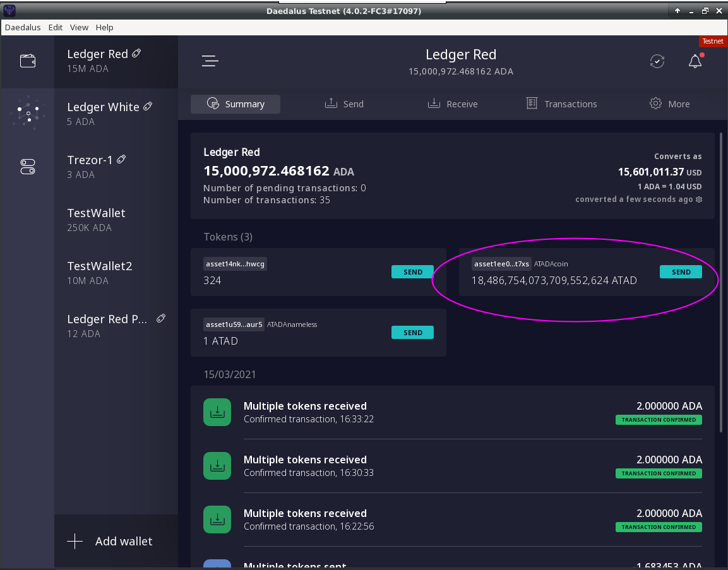Click hardware wallet icon beside Ledger Red
The height and width of the screenshot is (570, 728).
pyautogui.click(x=136, y=54)
